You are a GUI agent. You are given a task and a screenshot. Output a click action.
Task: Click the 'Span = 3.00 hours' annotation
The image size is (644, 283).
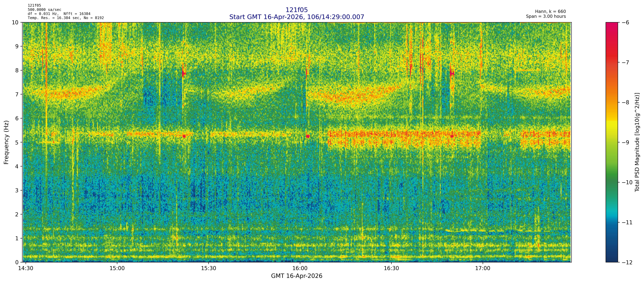click(546, 16)
